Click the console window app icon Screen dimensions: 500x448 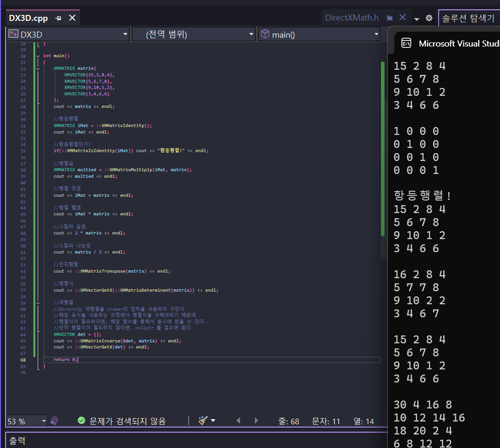(x=406, y=43)
